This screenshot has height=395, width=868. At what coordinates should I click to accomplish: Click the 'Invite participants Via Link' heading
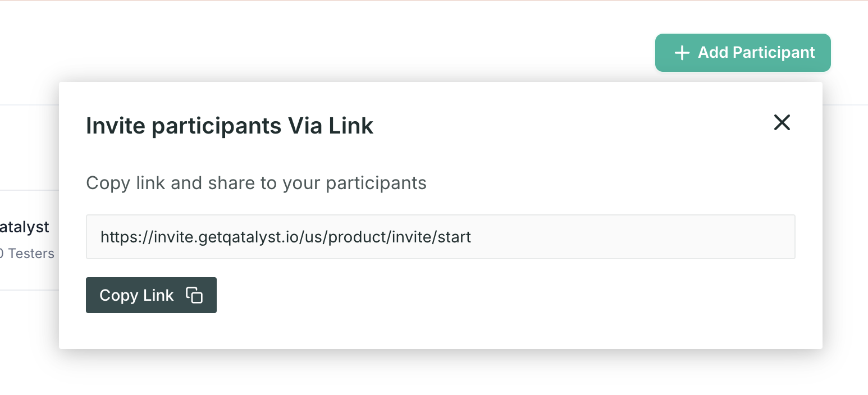pos(230,126)
